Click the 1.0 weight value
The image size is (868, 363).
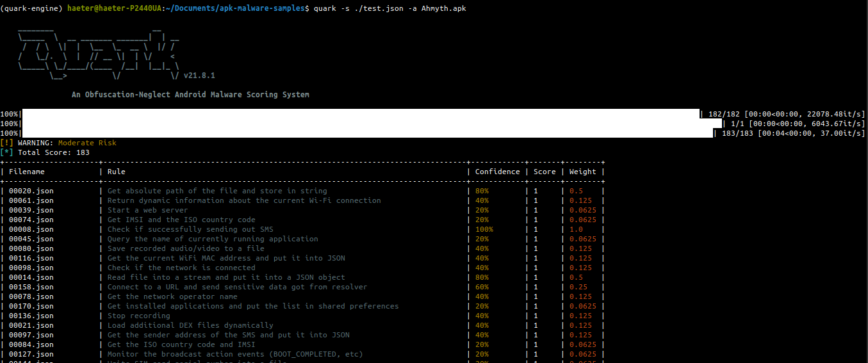576,229
